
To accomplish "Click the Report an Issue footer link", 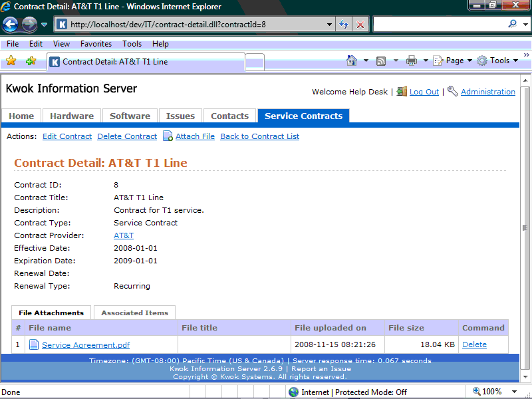I will [321, 369].
